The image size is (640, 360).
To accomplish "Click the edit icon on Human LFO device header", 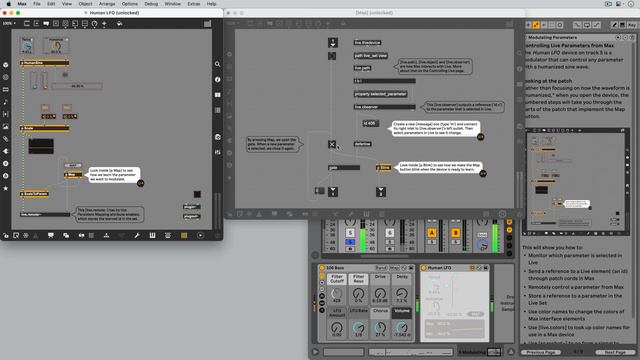I will (472, 268).
